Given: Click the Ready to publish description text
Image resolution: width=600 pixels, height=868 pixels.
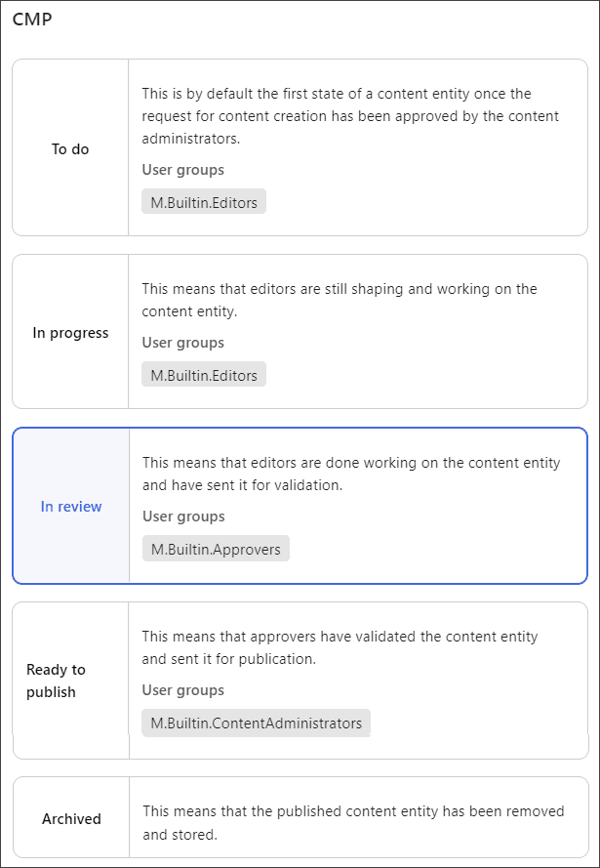Looking at the screenshot, I should tap(340, 647).
